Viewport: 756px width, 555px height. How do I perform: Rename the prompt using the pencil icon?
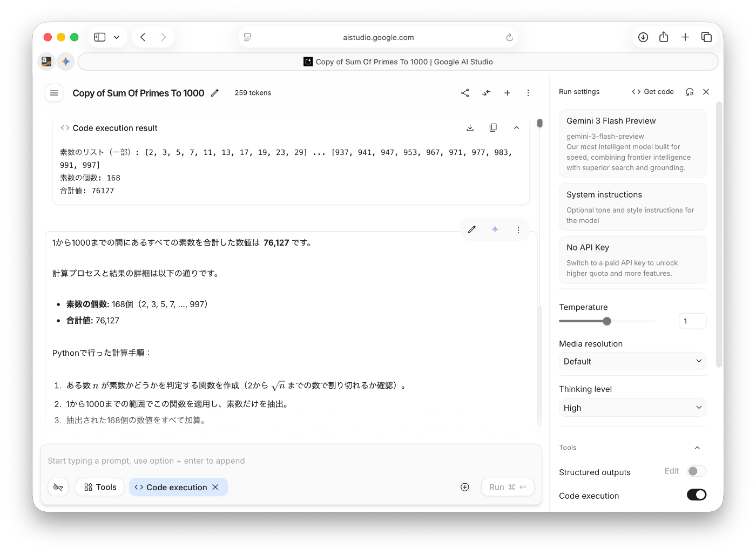pos(214,93)
